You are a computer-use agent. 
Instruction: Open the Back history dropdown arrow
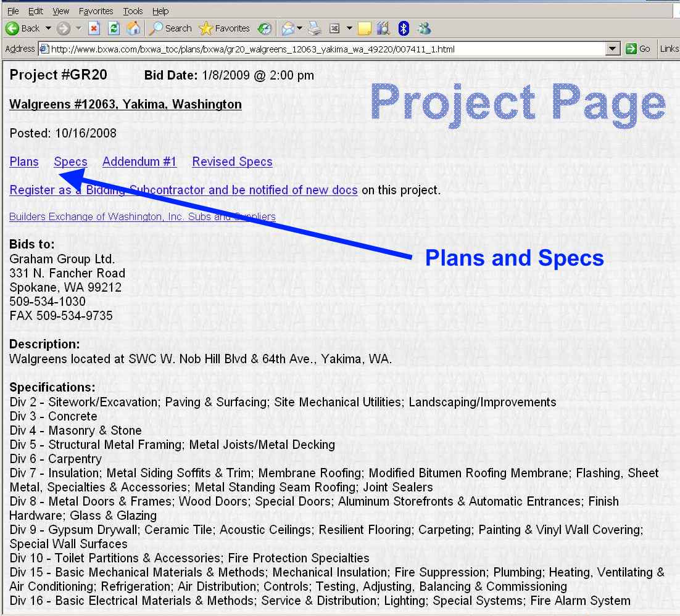(48, 28)
